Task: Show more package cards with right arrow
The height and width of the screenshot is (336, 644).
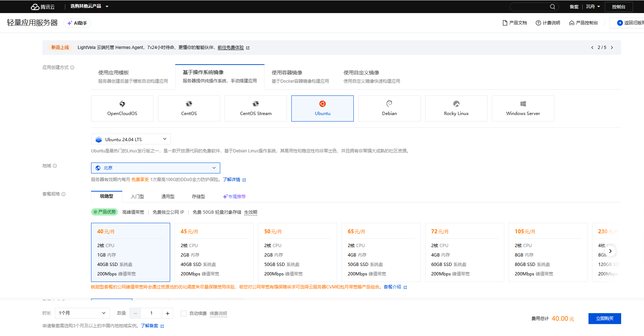Action: [610, 251]
